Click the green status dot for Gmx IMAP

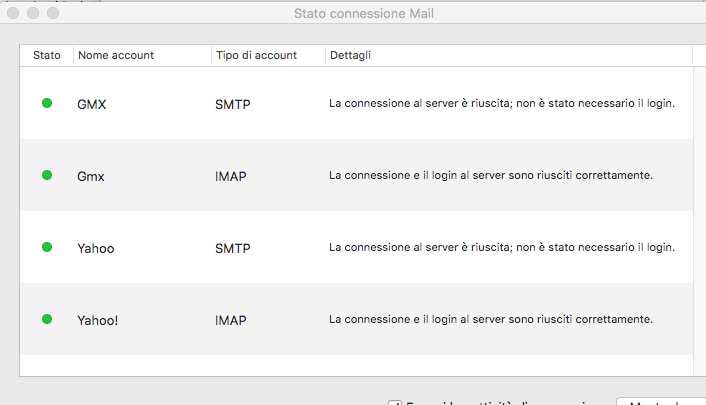[x=46, y=175]
